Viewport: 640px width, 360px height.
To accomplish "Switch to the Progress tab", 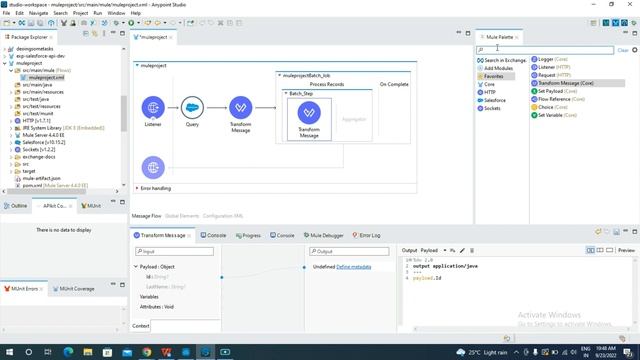I will pyautogui.click(x=248, y=236).
